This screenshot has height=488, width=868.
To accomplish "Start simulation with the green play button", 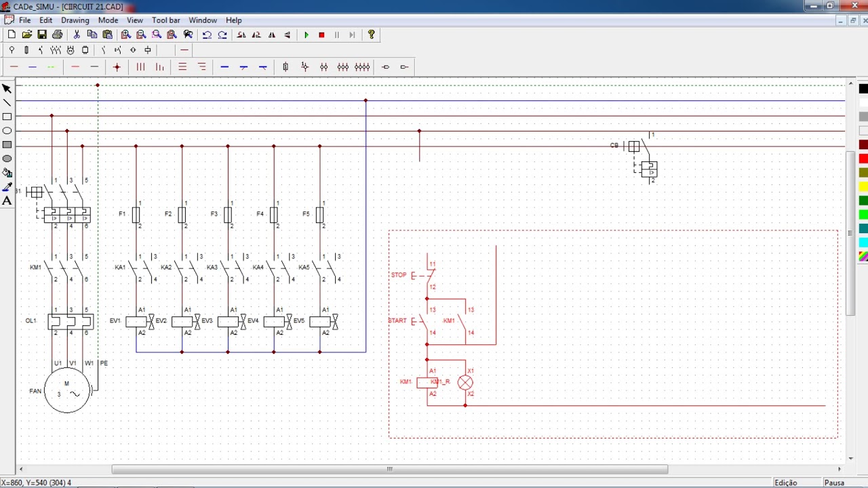I will coord(307,35).
